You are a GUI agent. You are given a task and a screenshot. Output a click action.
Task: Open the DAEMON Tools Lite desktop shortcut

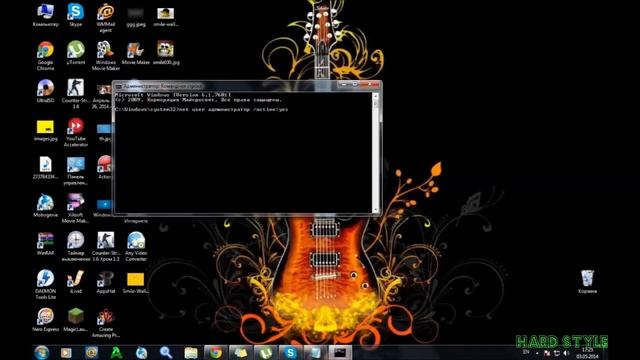coord(45,284)
